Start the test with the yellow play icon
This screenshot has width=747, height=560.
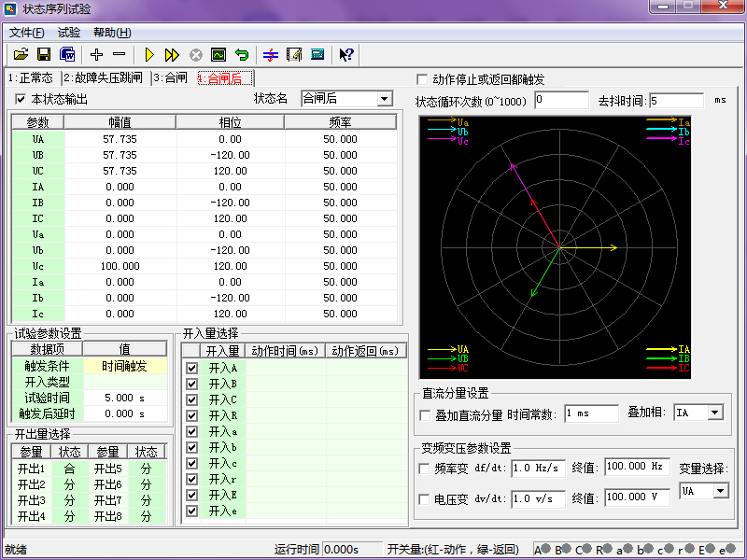coord(149,55)
